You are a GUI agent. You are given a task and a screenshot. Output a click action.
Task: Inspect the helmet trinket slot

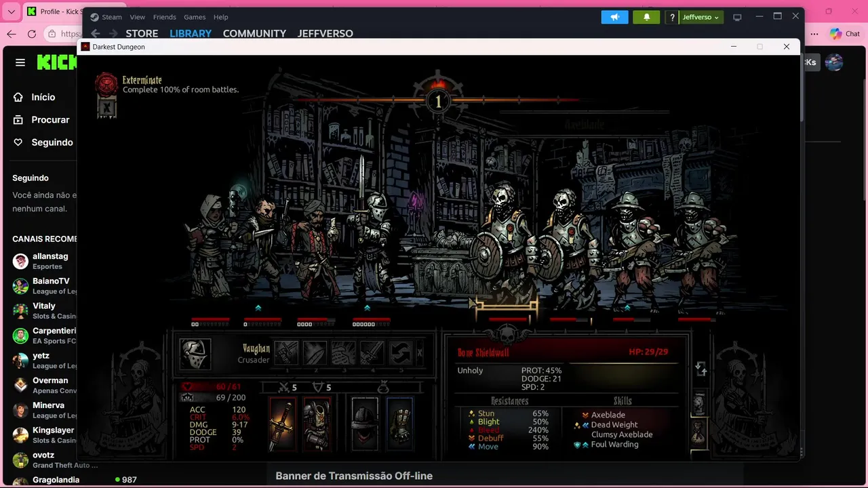(x=365, y=424)
